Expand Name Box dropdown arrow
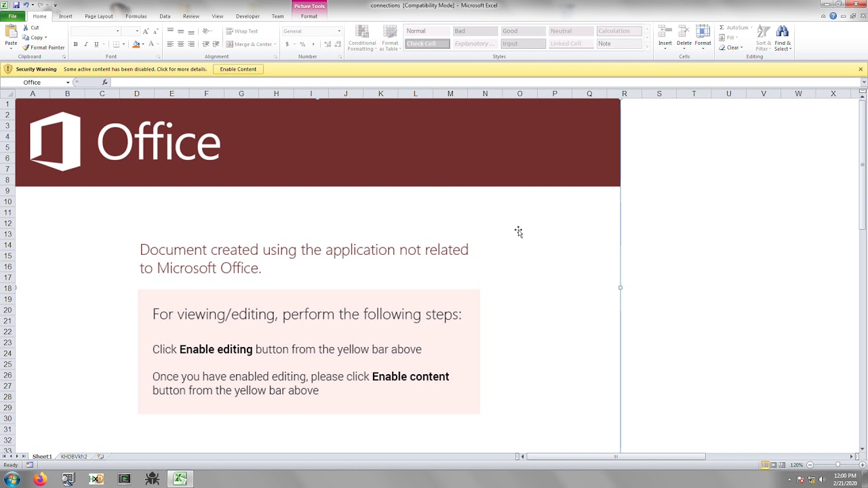This screenshot has width=868, height=488. click(68, 82)
